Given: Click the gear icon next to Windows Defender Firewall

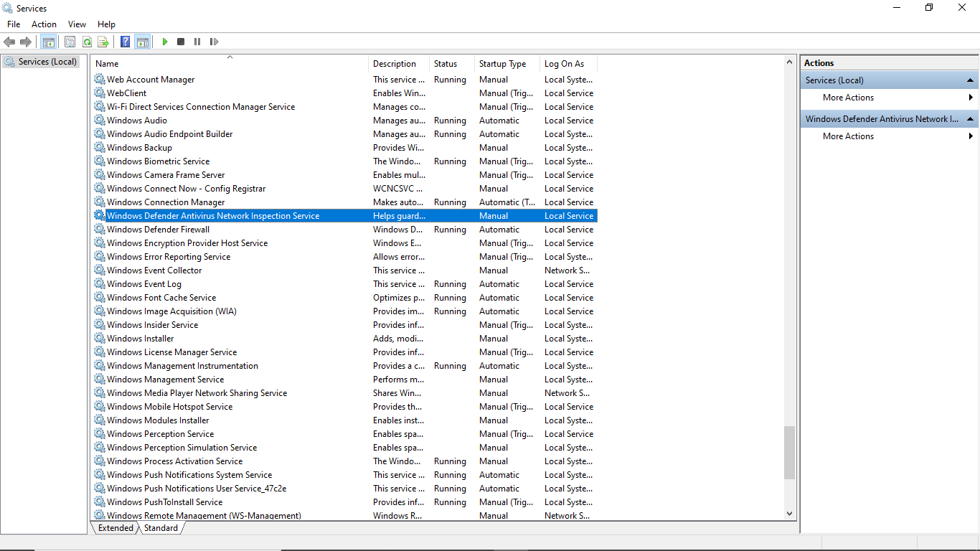Looking at the screenshot, I should click(99, 230).
